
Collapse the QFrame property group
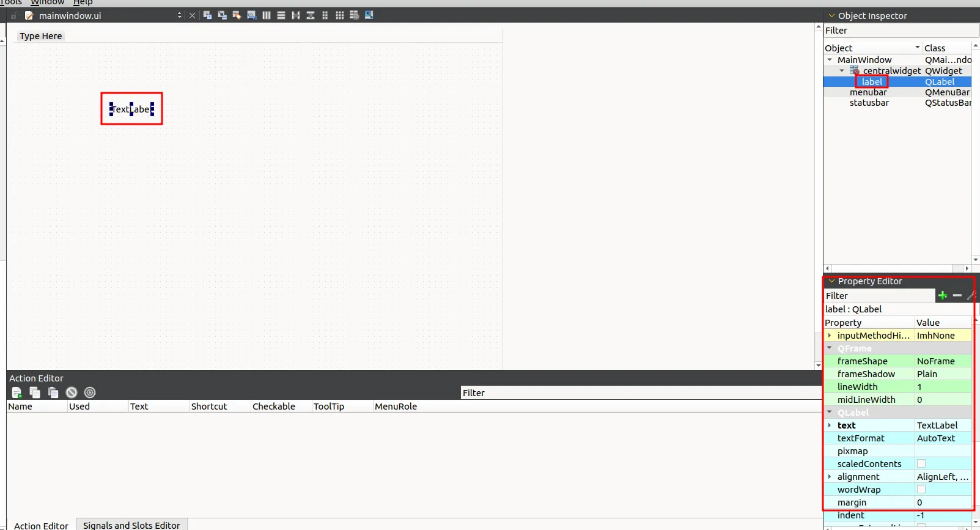click(x=830, y=348)
